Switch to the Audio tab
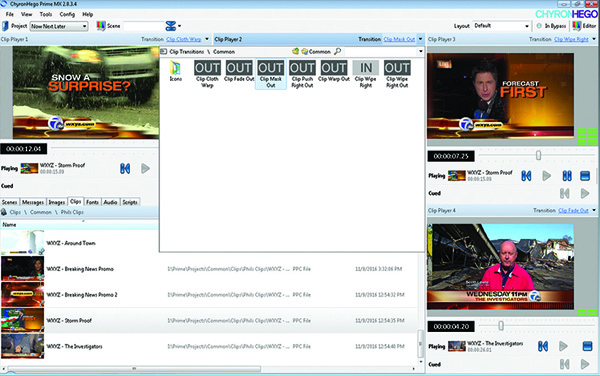 (x=110, y=202)
